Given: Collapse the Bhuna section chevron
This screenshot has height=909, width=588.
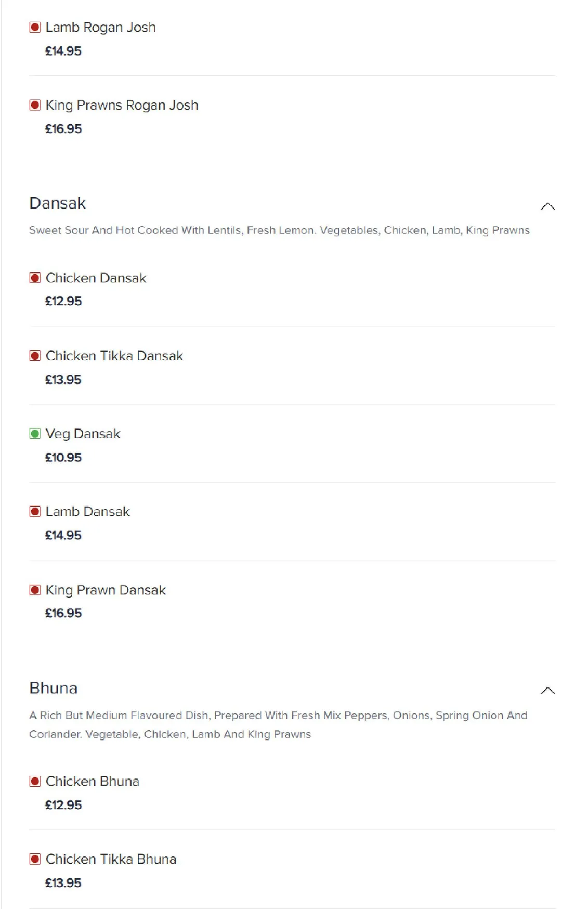Looking at the screenshot, I should 547,691.
